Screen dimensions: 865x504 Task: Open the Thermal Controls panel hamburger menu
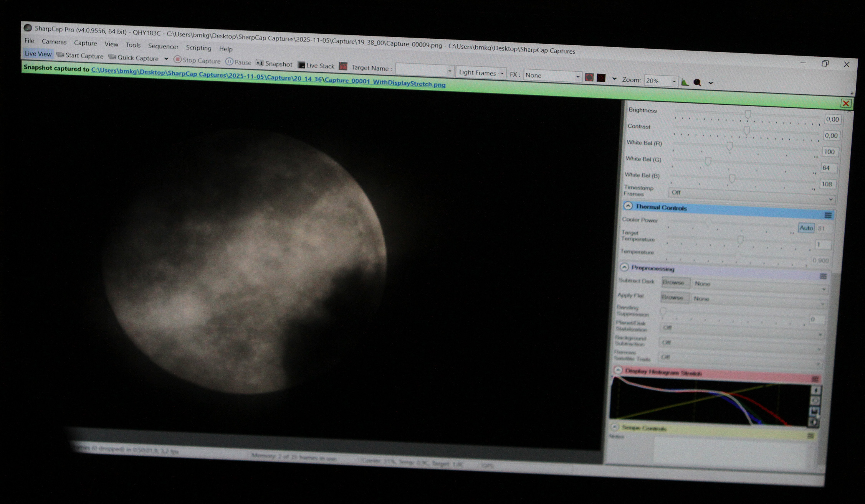827,215
